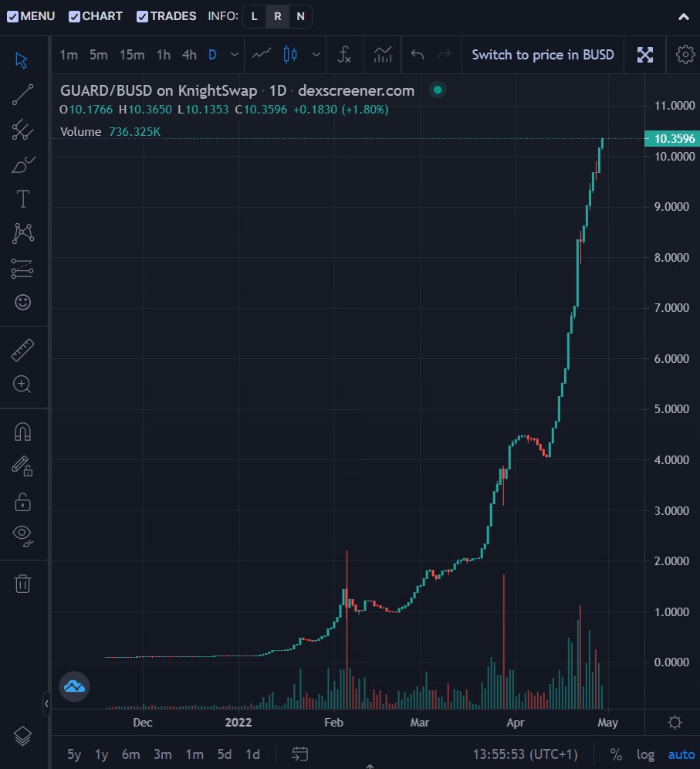The height and width of the screenshot is (769, 700).
Task: Select the brush drawing tool
Action: [22, 164]
